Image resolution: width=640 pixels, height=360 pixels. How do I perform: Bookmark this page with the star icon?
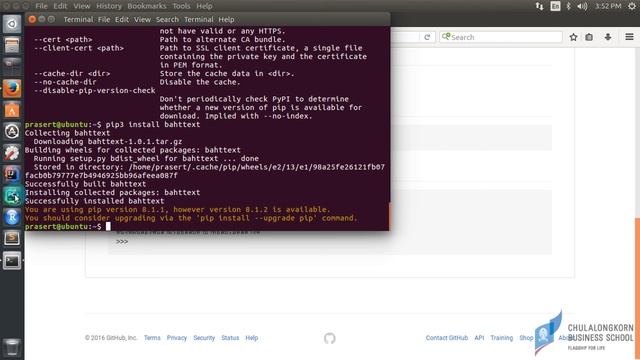coord(573,37)
